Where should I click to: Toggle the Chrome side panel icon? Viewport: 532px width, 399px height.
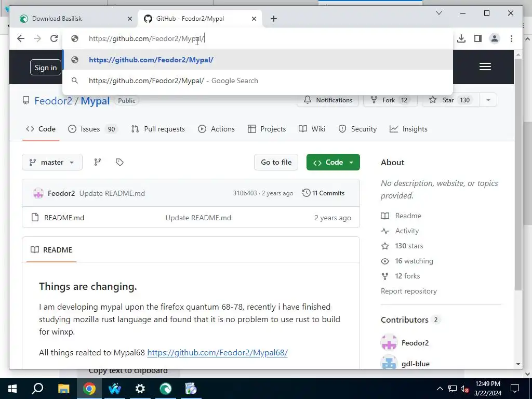click(478, 38)
